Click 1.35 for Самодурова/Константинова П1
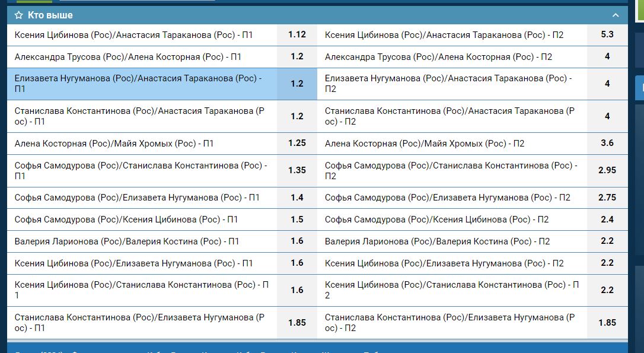The image size is (644, 353). pyautogui.click(x=297, y=170)
